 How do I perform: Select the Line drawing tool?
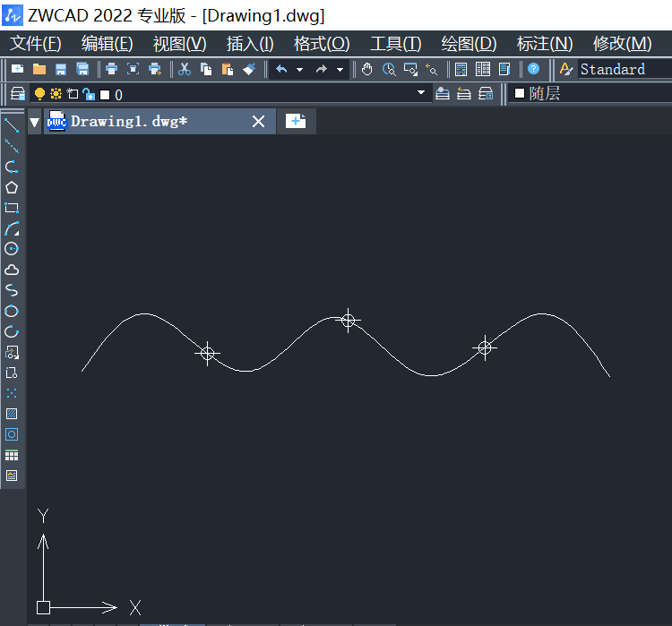12,124
